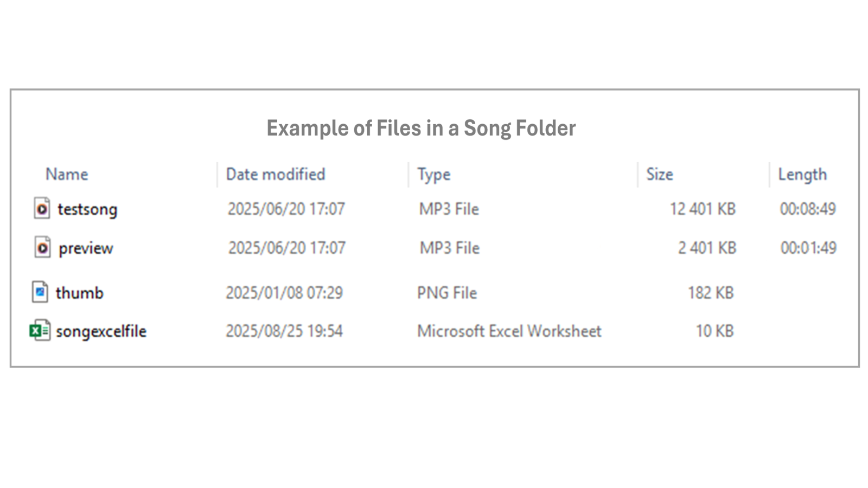Select the thumb file name
This screenshot has height=488, width=868.
(79, 293)
